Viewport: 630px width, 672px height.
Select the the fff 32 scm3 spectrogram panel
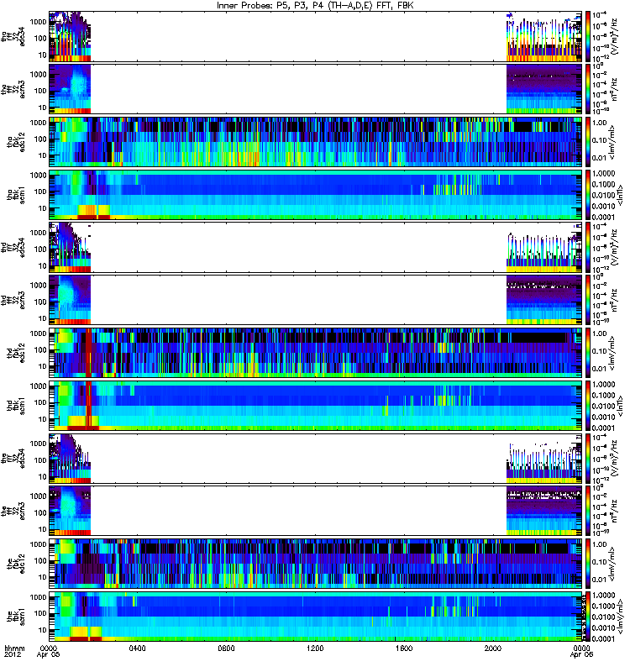(x=316, y=511)
